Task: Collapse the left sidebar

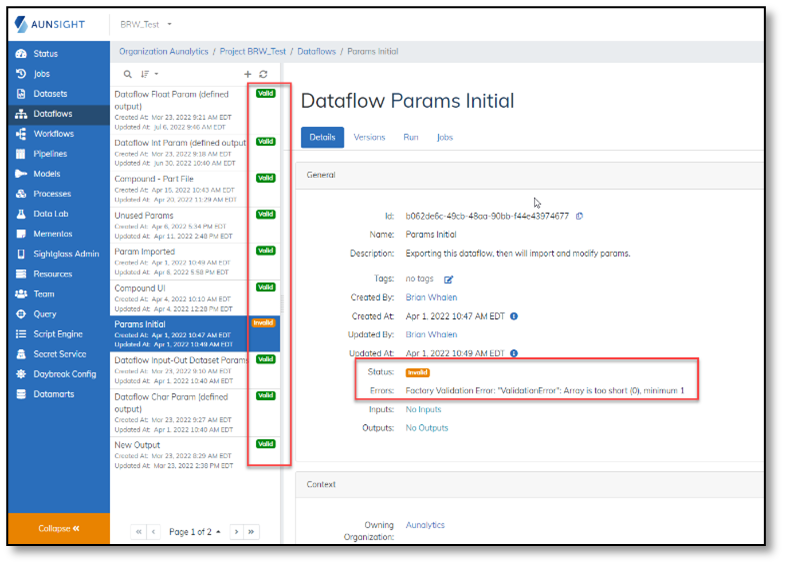Action: (59, 528)
